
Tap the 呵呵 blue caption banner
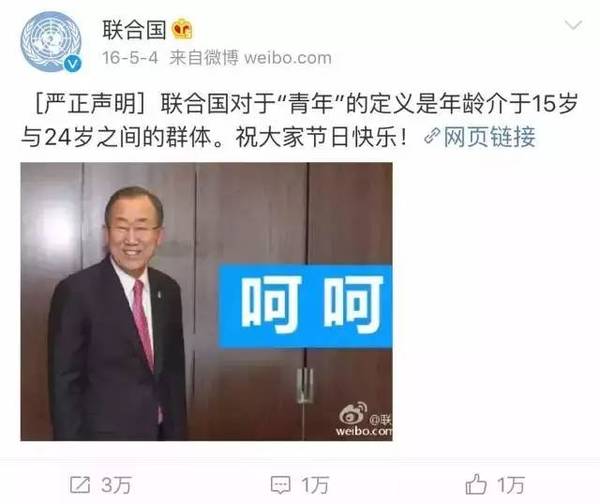coord(305,306)
